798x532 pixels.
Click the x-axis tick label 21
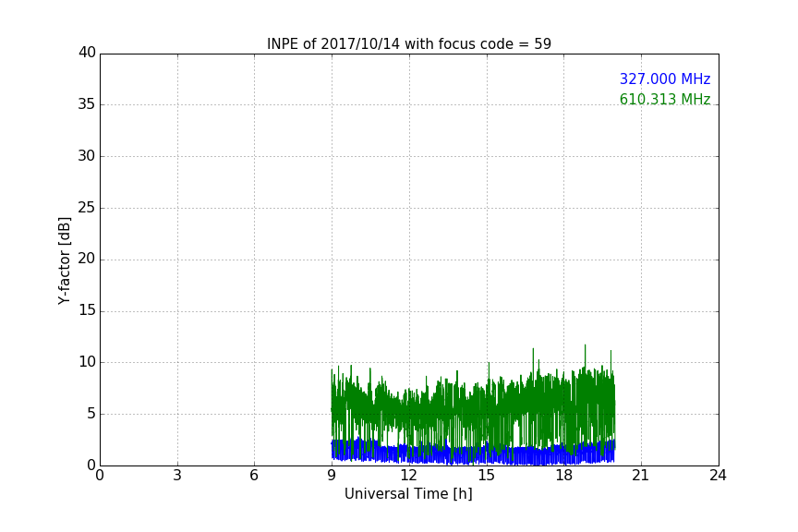pyautogui.click(x=641, y=476)
